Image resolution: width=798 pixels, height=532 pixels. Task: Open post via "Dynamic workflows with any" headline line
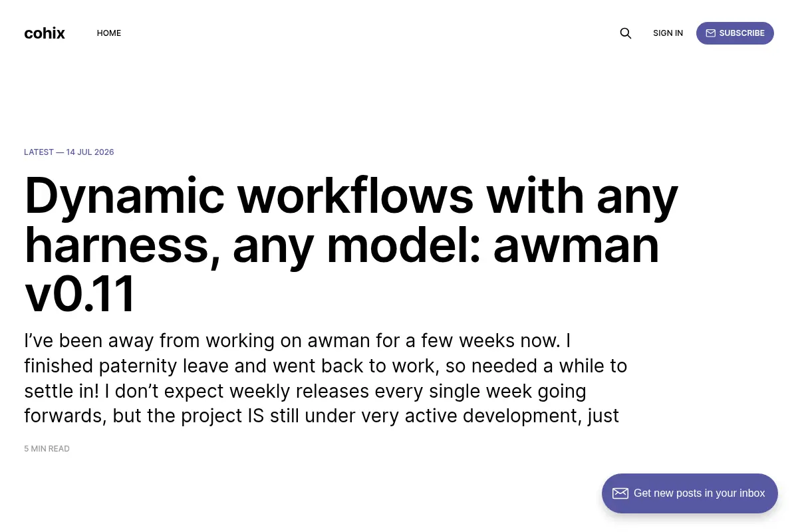coord(351,197)
